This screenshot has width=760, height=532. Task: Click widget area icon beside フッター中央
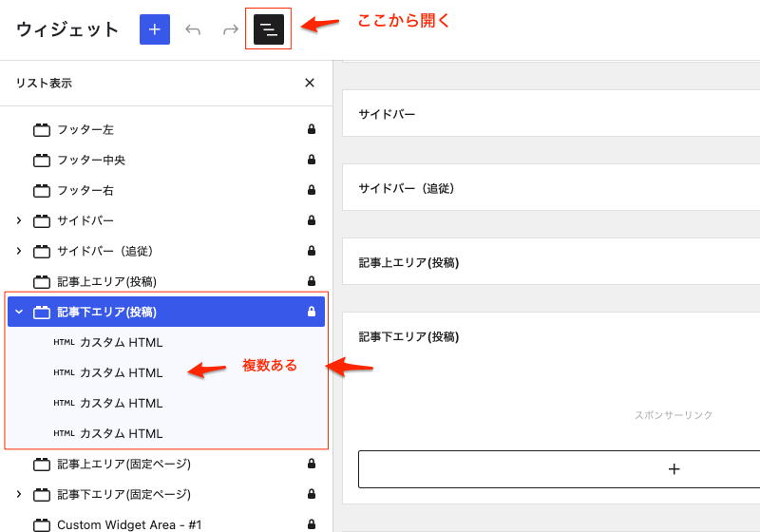click(42, 161)
